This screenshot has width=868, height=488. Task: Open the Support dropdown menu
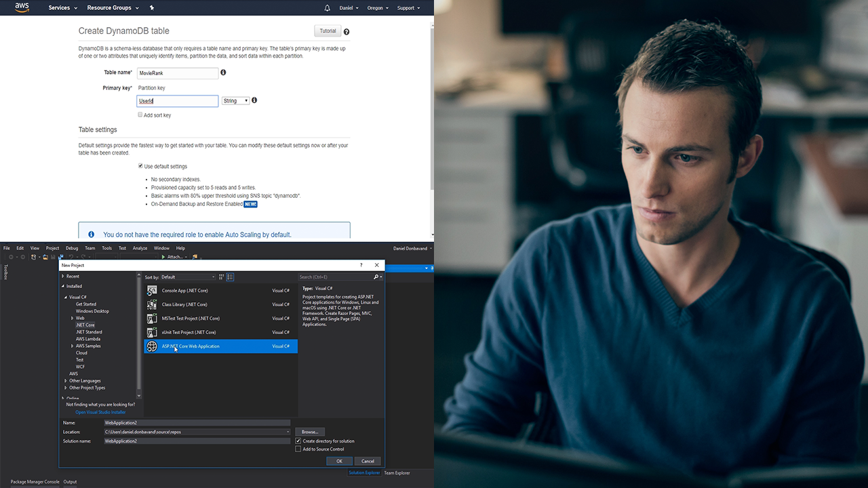tap(408, 8)
